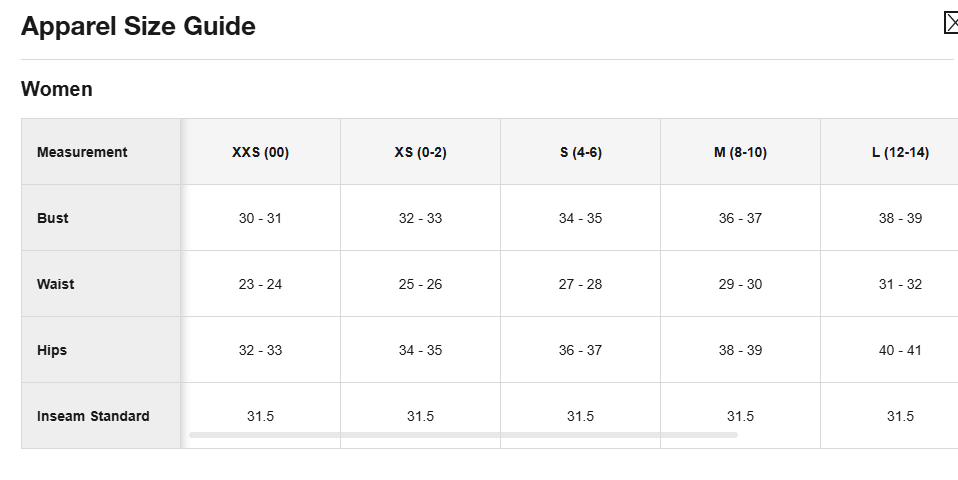
Task: Click the 30 - 31 bust measurement cell
Action: [x=260, y=218]
